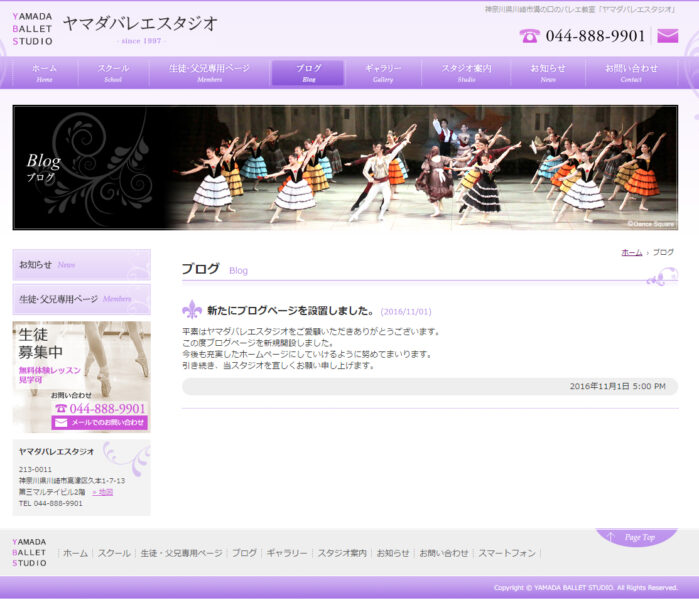Click the 'since 1997' header tagline
This screenshot has width=699, height=600.
click(x=141, y=41)
